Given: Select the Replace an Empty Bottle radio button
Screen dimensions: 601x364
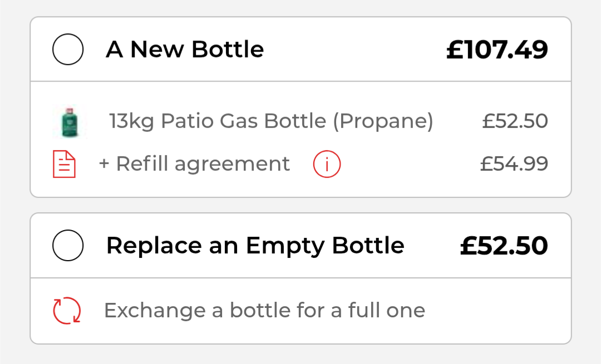Looking at the screenshot, I should pyautogui.click(x=68, y=245).
